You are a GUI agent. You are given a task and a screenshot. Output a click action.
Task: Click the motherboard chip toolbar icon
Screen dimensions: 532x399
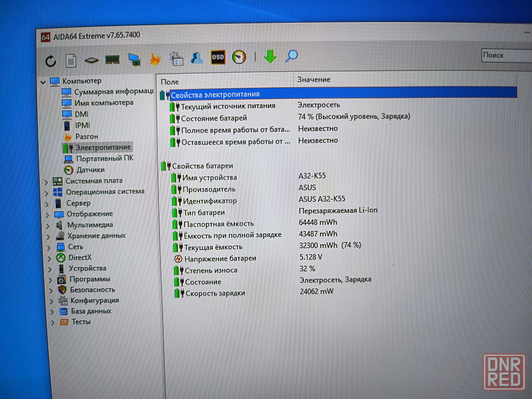(x=92, y=61)
